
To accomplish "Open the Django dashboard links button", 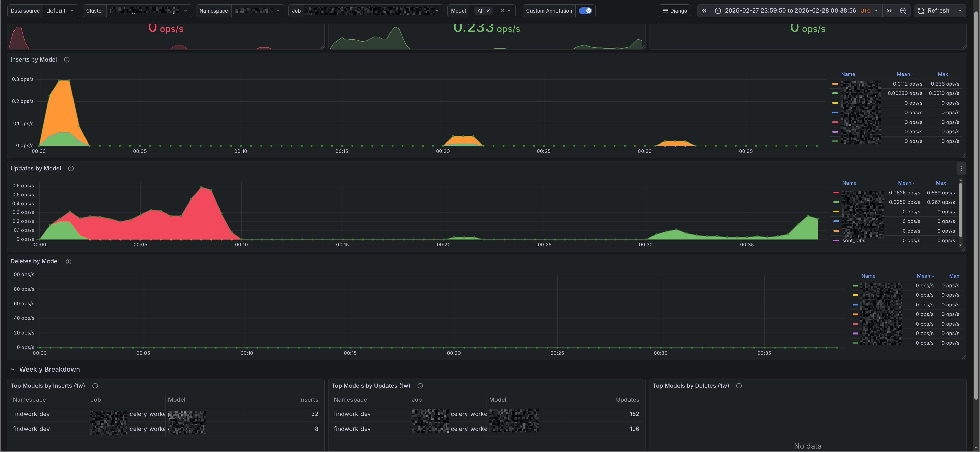I will tap(674, 11).
